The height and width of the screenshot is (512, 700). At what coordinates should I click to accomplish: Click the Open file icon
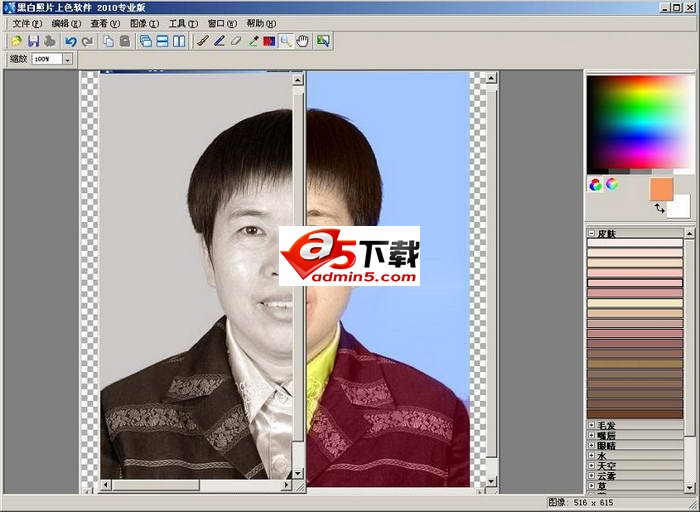pyautogui.click(x=16, y=41)
